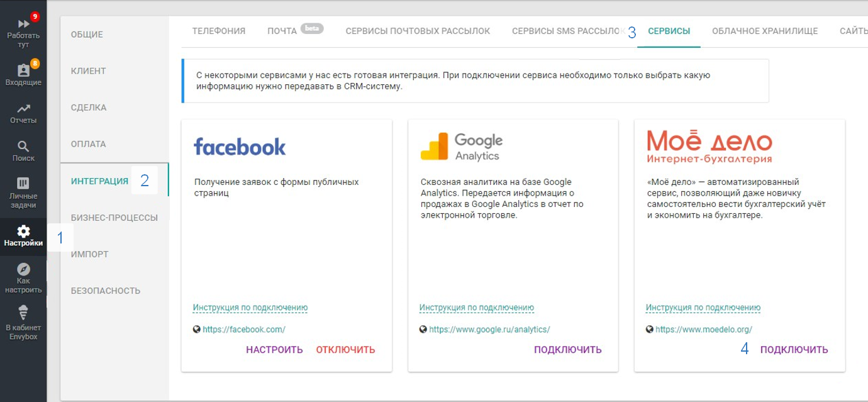Select the Общие settings section
868x402 pixels.
[87, 35]
